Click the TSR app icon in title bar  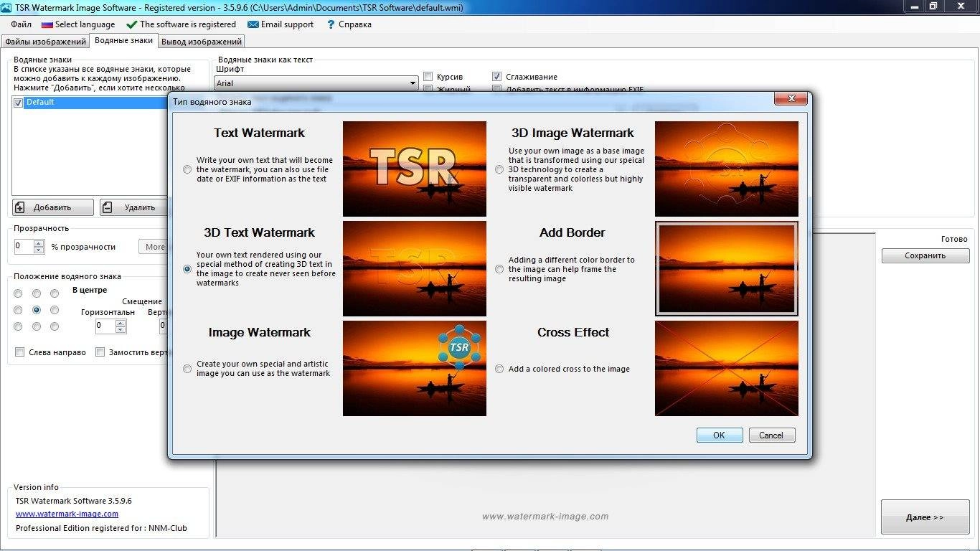tap(6, 7)
